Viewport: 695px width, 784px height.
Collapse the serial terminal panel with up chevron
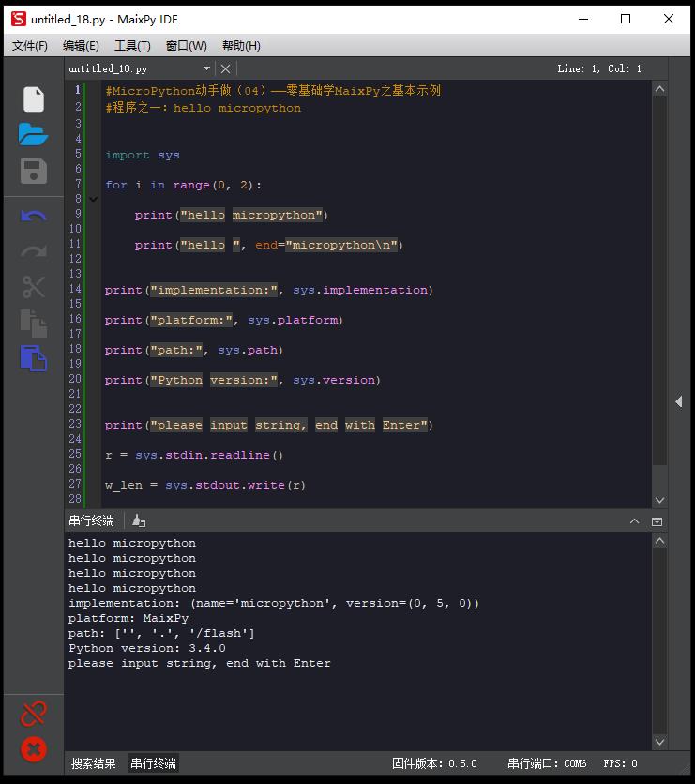[634, 521]
